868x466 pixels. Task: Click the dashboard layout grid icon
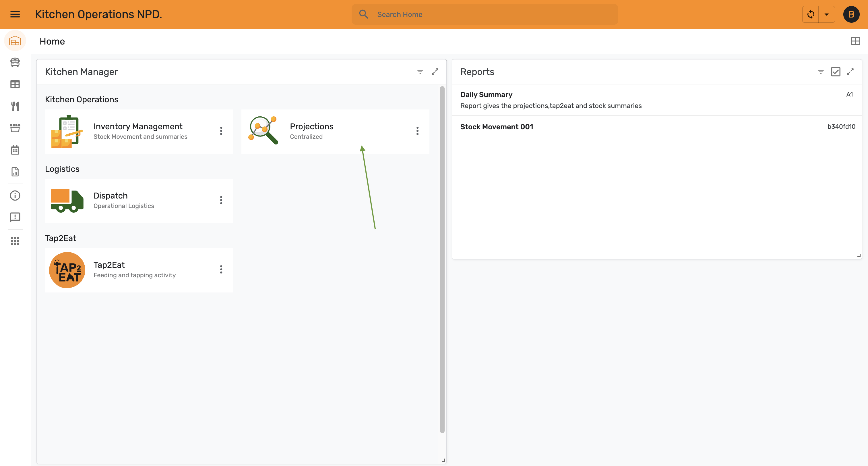855,41
